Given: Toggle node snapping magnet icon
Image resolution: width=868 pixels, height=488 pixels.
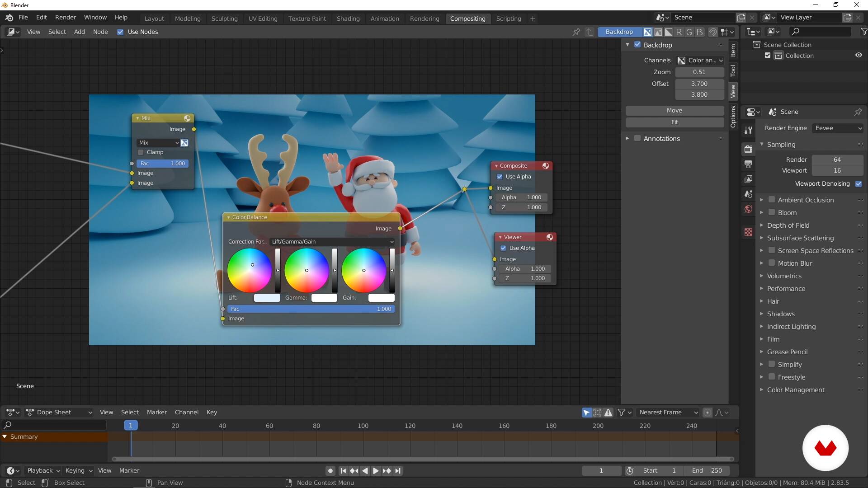Looking at the screenshot, I should (x=712, y=32).
